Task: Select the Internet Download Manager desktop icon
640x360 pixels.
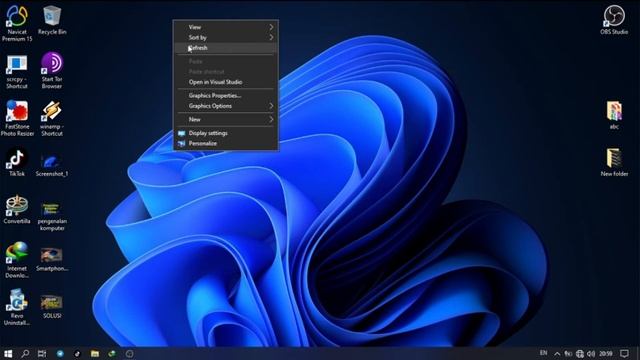Action: (17, 260)
